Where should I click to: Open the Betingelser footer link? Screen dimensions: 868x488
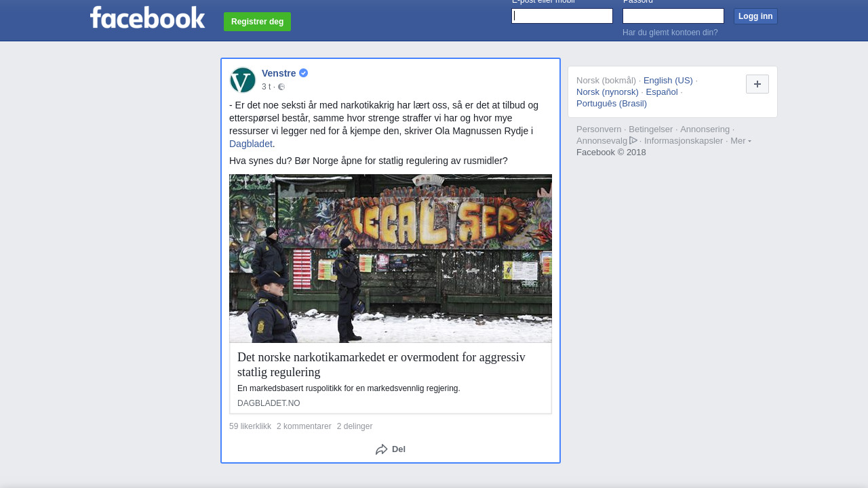[651, 129]
